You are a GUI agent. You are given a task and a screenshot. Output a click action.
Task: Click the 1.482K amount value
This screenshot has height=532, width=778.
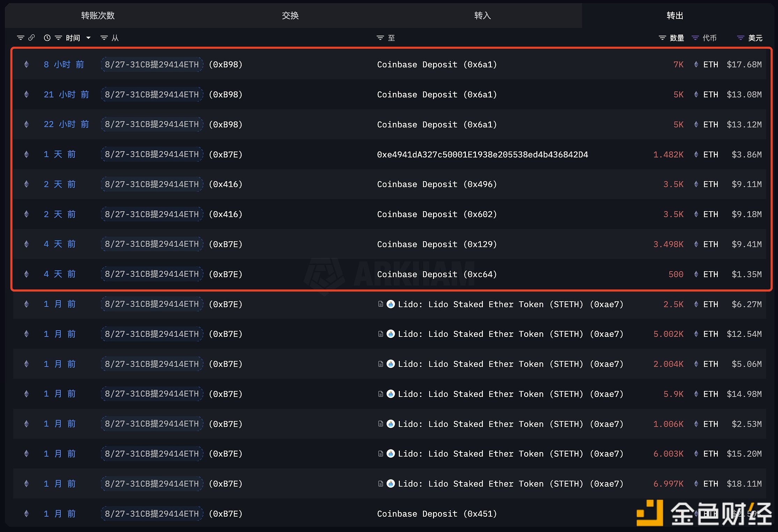click(x=668, y=155)
